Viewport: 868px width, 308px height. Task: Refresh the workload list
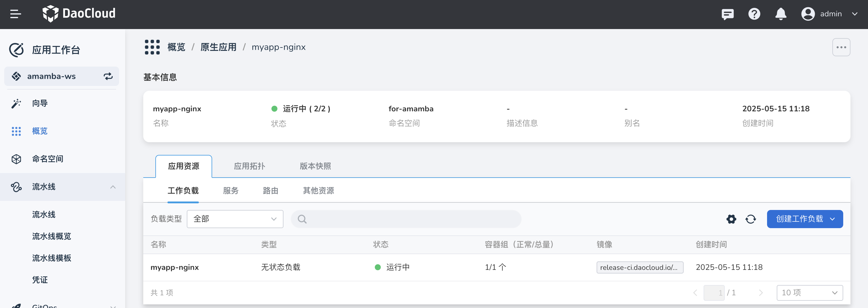pos(750,219)
